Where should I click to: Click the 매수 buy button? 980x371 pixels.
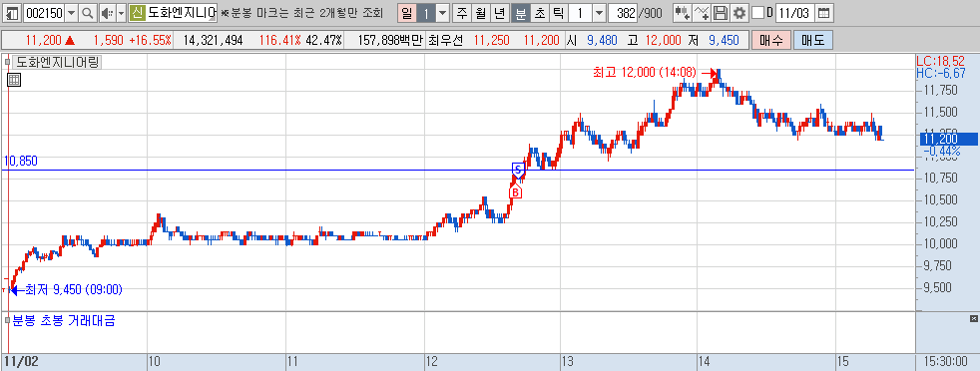[771, 41]
